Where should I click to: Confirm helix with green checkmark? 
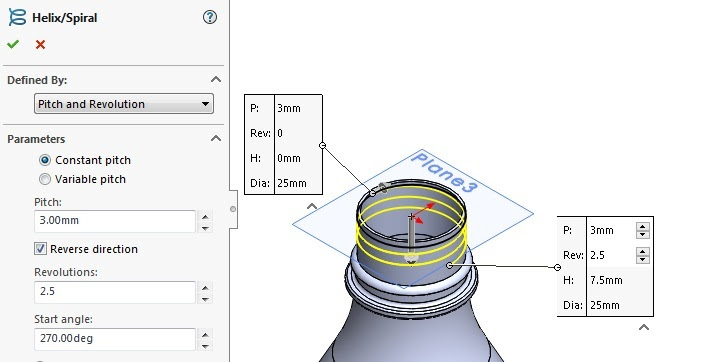pyautogui.click(x=13, y=44)
